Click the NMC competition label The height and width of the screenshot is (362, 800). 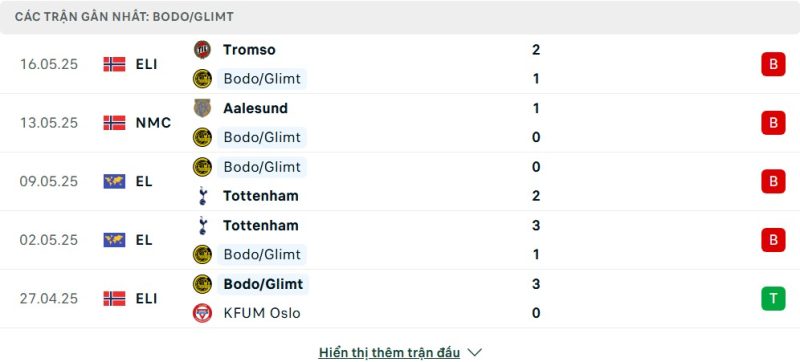tap(154, 123)
